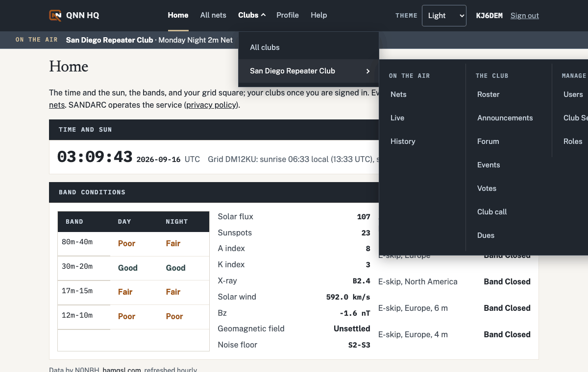
Task: Open club Announcements
Action: (x=505, y=118)
